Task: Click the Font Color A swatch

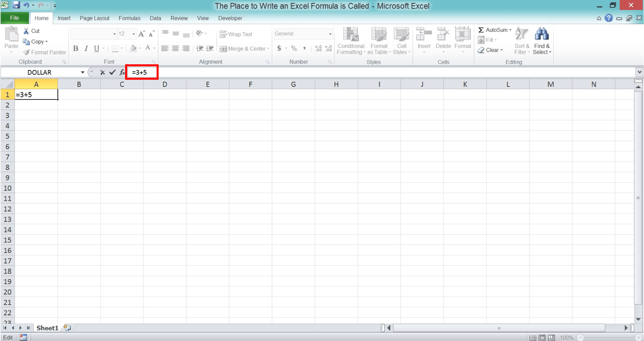Action: [148, 49]
